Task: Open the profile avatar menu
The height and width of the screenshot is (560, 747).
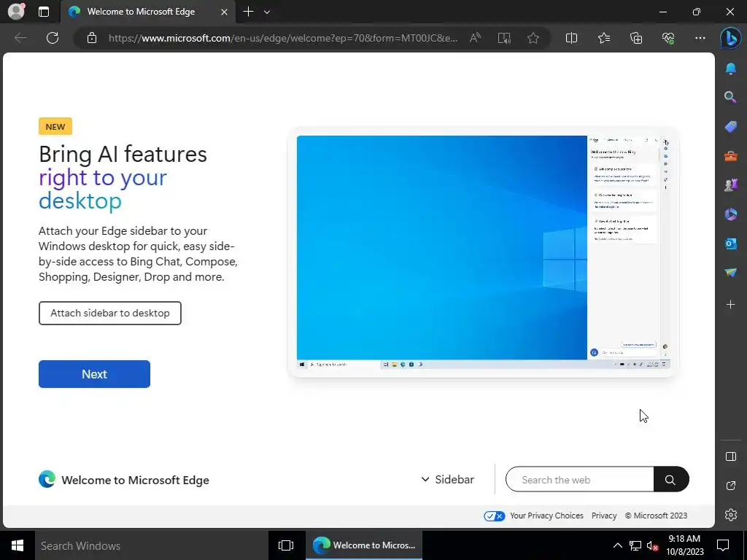Action: coord(16,12)
